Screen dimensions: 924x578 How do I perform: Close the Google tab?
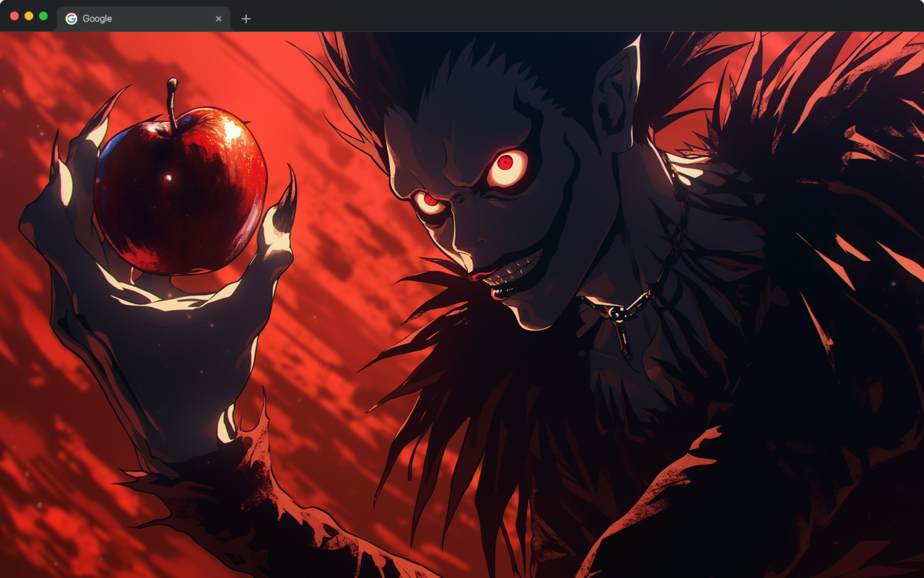click(x=219, y=19)
